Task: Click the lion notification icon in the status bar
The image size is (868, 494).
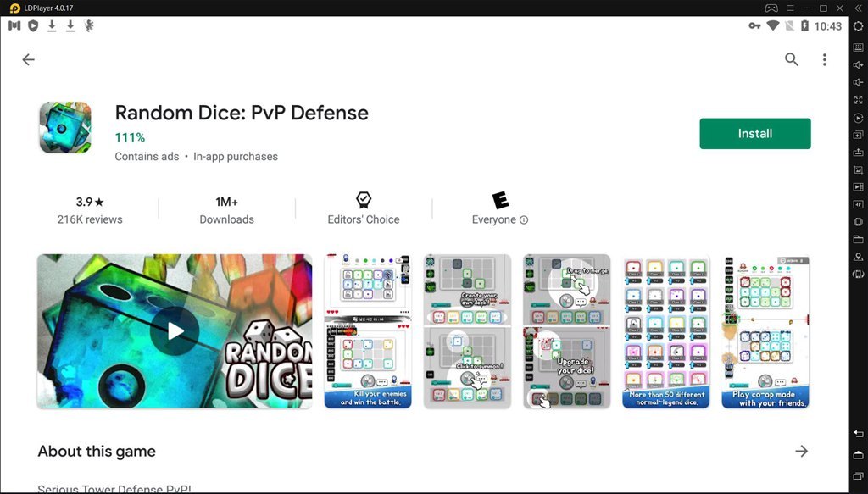Action: [88, 25]
